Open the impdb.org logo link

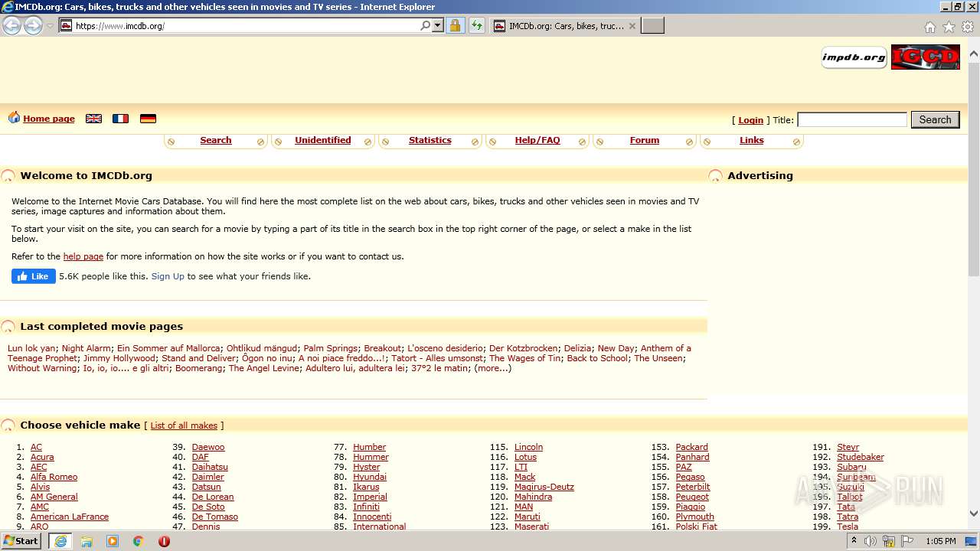(854, 57)
